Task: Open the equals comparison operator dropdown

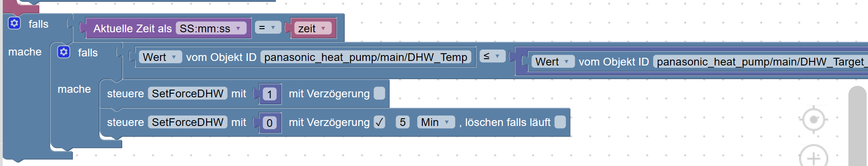Action: (x=267, y=28)
